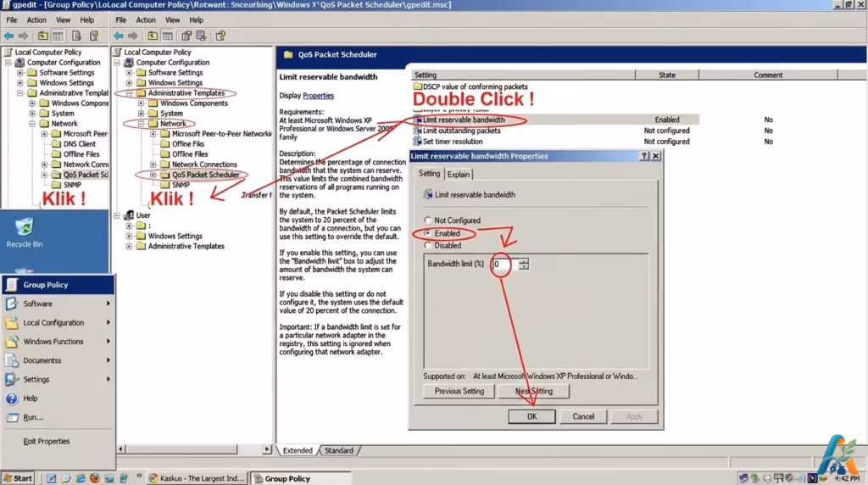868x485 pixels.
Task: Click Export List icon in first console toolbar
Action: [x=76, y=36]
